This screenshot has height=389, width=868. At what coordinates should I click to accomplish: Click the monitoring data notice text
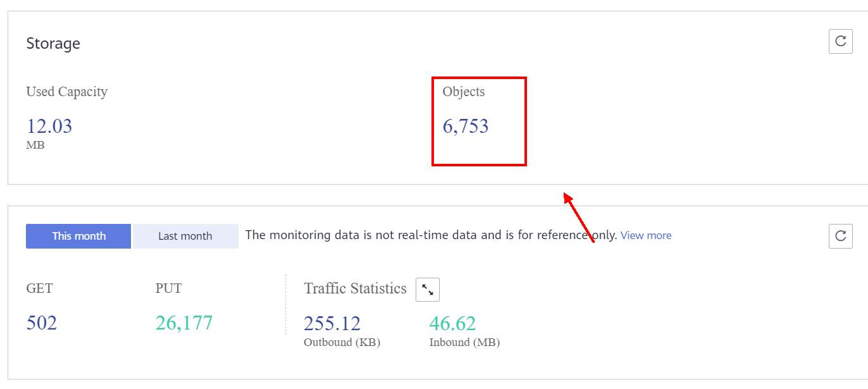pyautogui.click(x=430, y=235)
